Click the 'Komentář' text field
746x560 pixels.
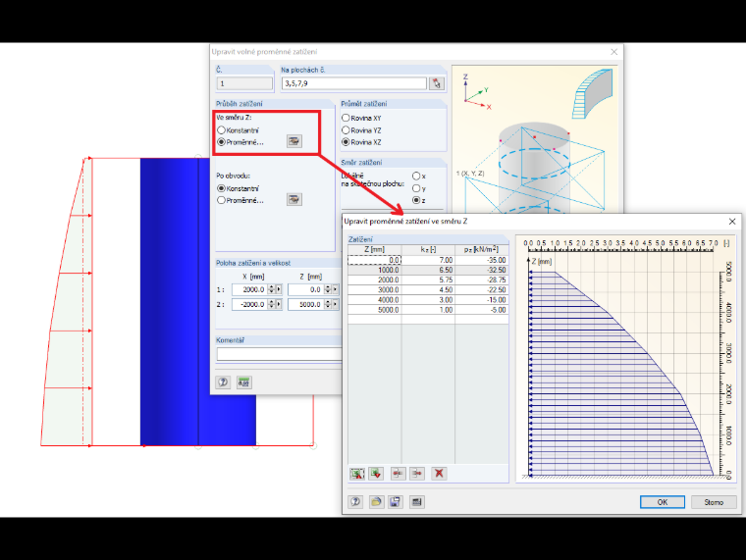[x=280, y=354]
